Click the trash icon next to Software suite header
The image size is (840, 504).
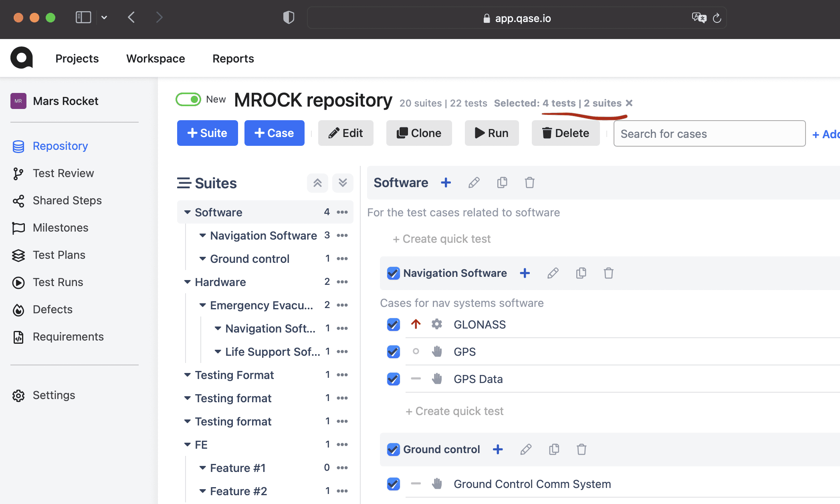pos(529,183)
